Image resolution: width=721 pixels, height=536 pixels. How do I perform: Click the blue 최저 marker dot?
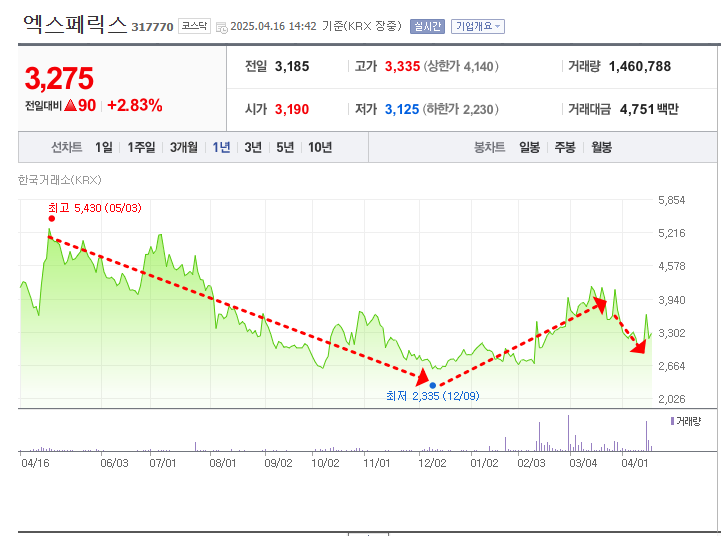point(433,385)
